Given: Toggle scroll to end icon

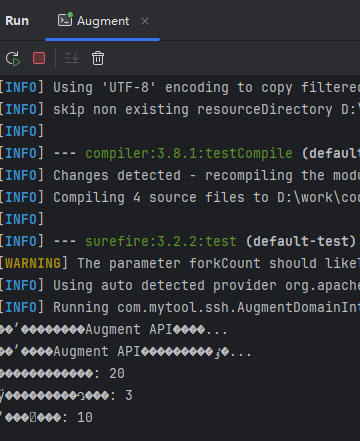Looking at the screenshot, I should tap(72, 58).
